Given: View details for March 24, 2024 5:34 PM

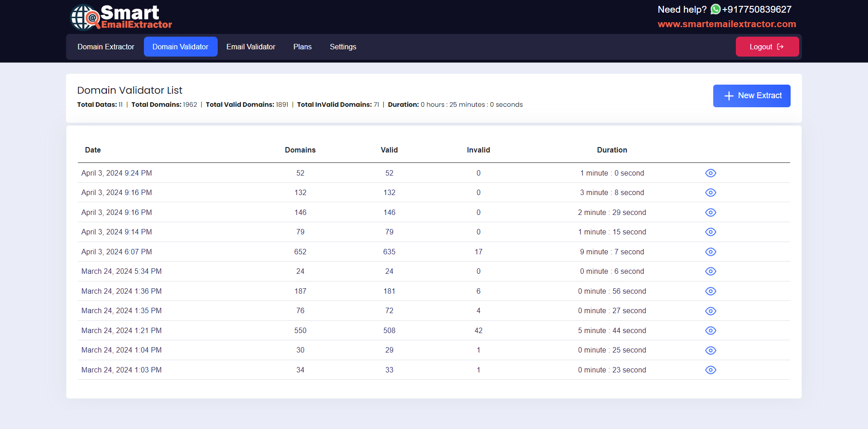Looking at the screenshot, I should (x=711, y=271).
